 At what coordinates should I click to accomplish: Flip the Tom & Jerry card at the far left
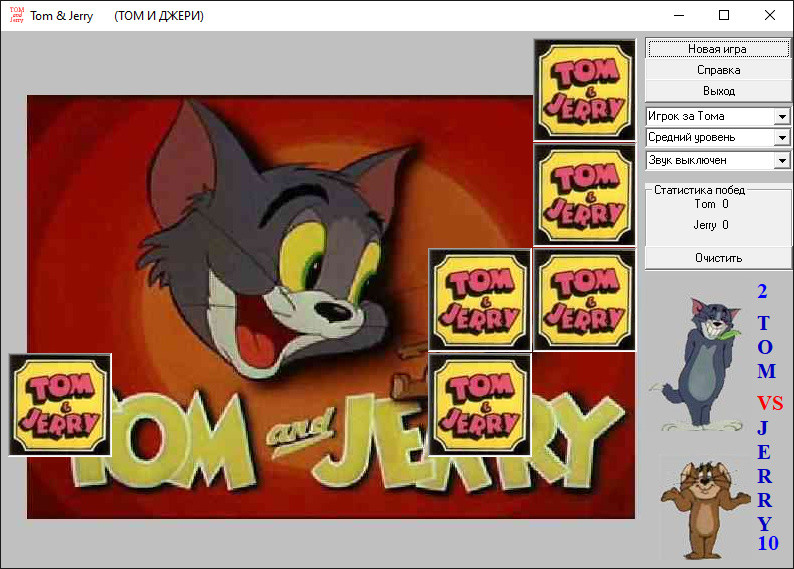[60, 404]
